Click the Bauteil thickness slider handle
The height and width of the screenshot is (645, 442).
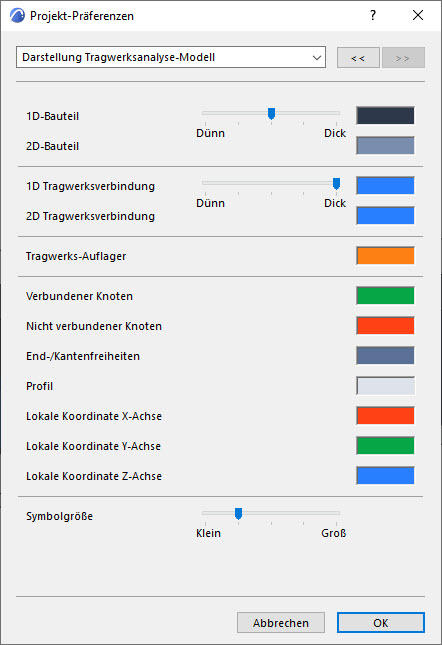click(271, 114)
